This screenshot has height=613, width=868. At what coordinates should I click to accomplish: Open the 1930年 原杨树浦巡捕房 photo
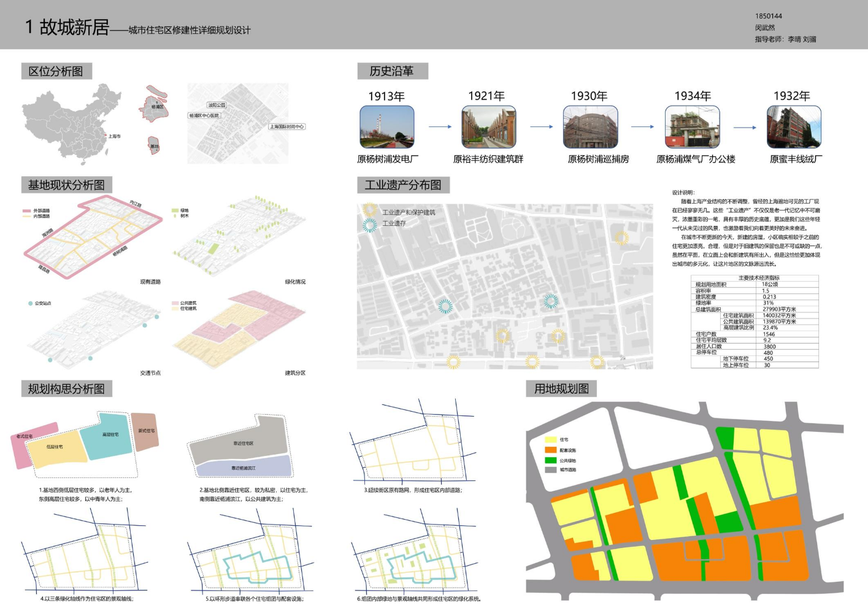(x=590, y=127)
